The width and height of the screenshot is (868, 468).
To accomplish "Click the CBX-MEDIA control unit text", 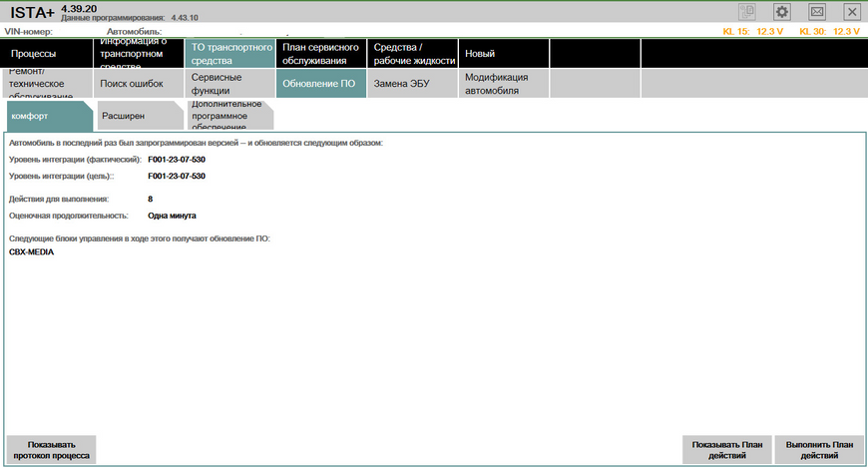I will (32, 252).
